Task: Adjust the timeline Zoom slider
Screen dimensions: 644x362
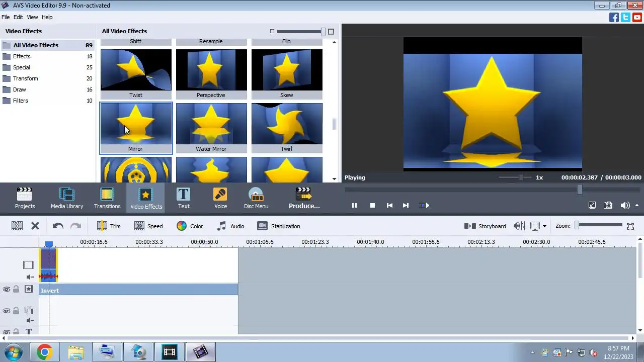Action: pyautogui.click(x=577, y=226)
